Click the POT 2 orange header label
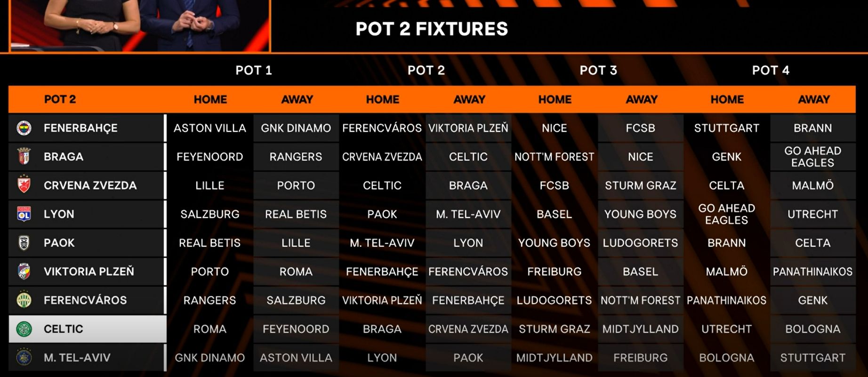 60,99
